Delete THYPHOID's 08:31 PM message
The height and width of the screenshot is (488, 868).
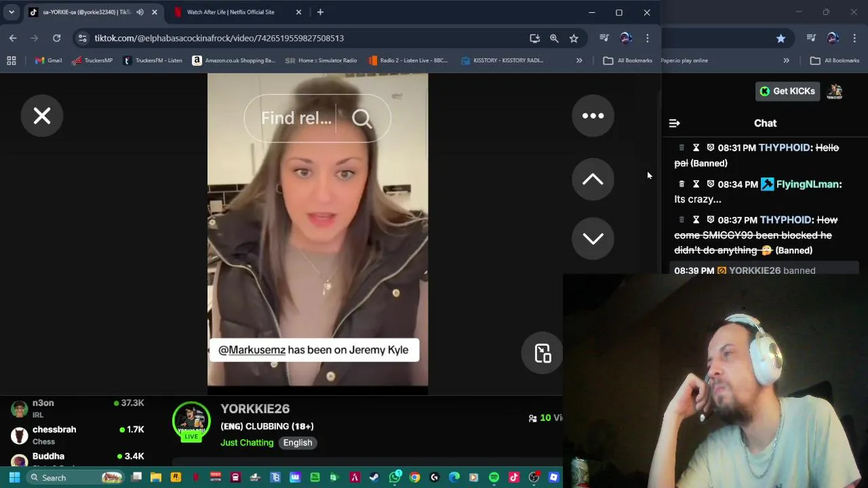(x=682, y=148)
